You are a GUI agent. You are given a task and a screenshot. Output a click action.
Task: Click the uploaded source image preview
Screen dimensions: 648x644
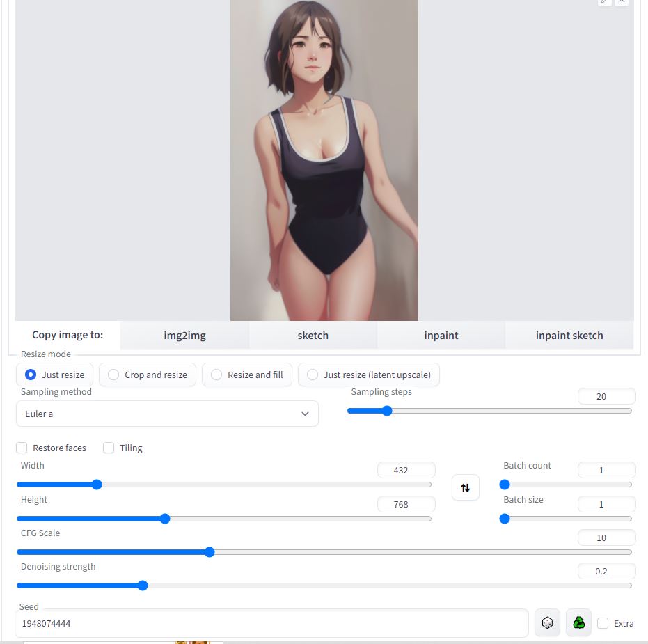point(324,160)
